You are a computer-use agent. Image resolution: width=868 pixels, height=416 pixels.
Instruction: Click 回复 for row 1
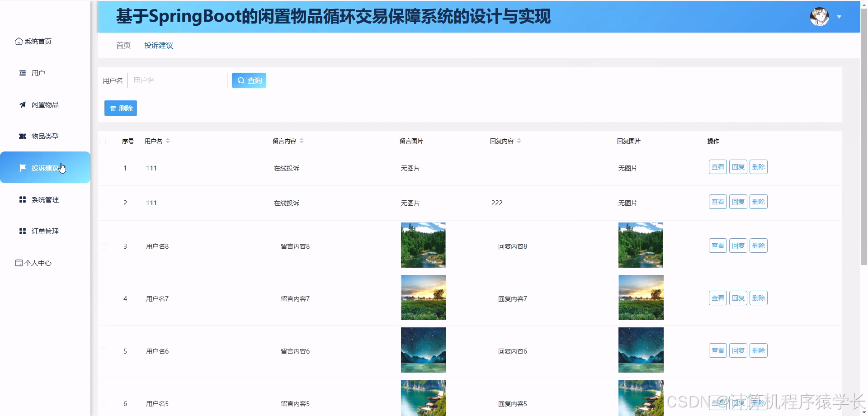pyautogui.click(x=738, y=167)
